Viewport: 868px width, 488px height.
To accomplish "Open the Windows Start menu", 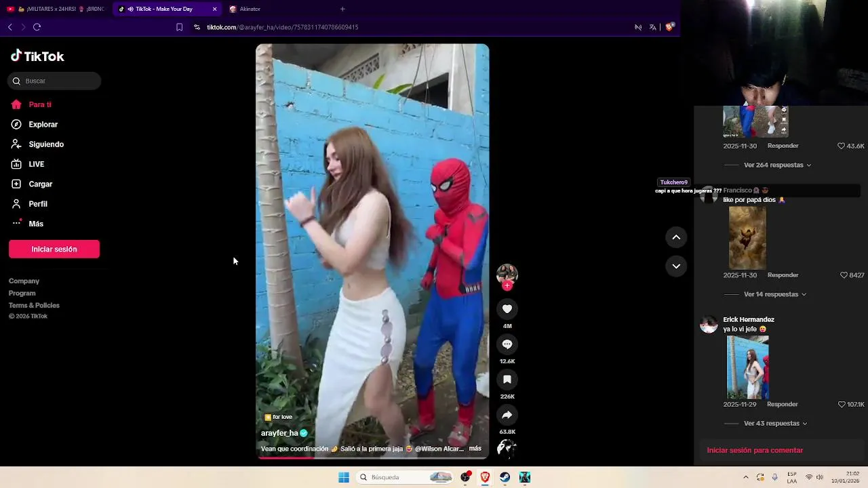I will click(344, 477).
